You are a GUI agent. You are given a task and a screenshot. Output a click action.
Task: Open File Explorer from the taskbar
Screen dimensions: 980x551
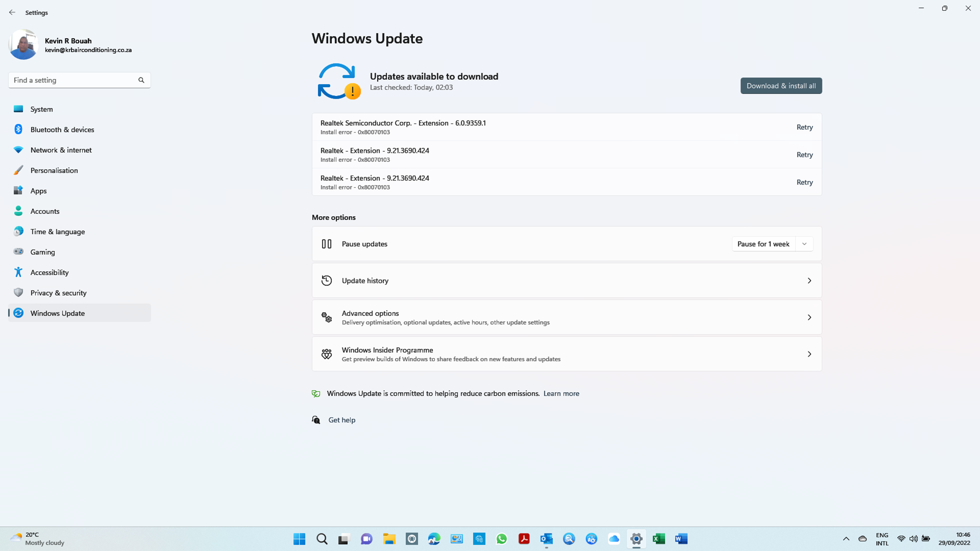click(x=389, y=538)
